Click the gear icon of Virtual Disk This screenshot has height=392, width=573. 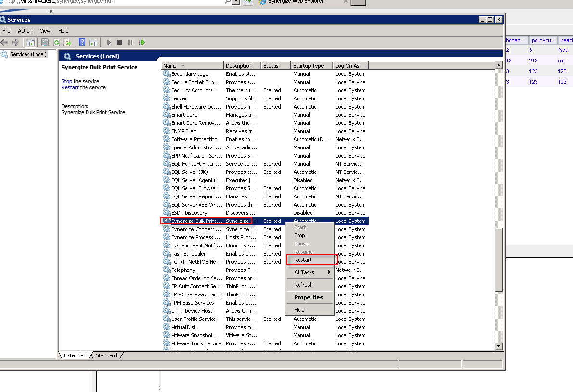[167, 327]
